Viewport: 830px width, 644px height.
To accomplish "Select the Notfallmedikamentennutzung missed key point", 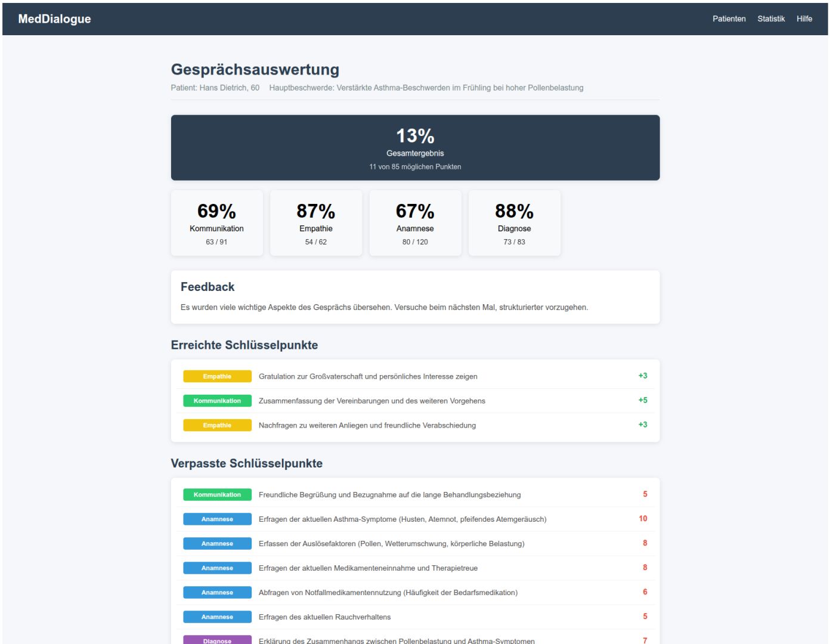I will (388, 592).
